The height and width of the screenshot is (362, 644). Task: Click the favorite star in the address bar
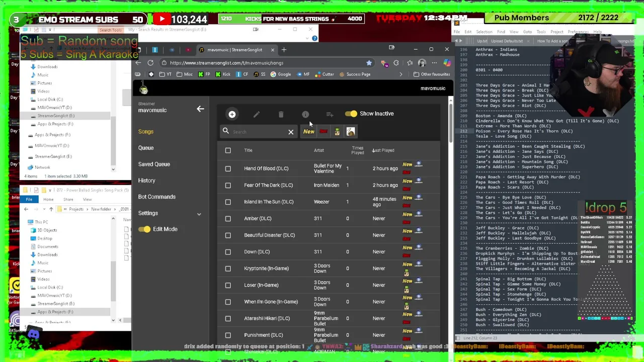[x=369, y=63]
